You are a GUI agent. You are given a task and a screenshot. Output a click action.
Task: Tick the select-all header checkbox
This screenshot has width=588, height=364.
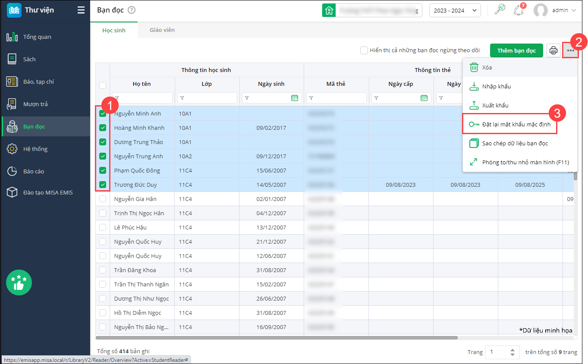click(x=103, y=85)
